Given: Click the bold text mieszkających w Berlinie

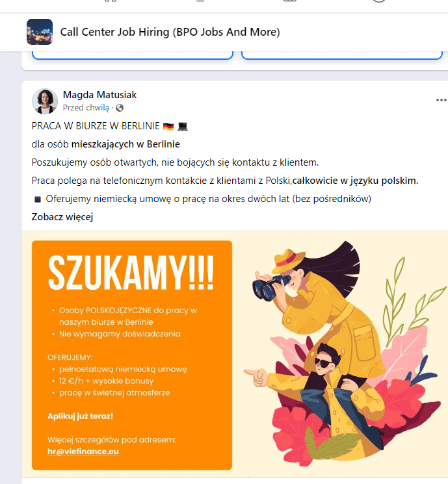Looking at the screenshot, I should coord(125,144).
